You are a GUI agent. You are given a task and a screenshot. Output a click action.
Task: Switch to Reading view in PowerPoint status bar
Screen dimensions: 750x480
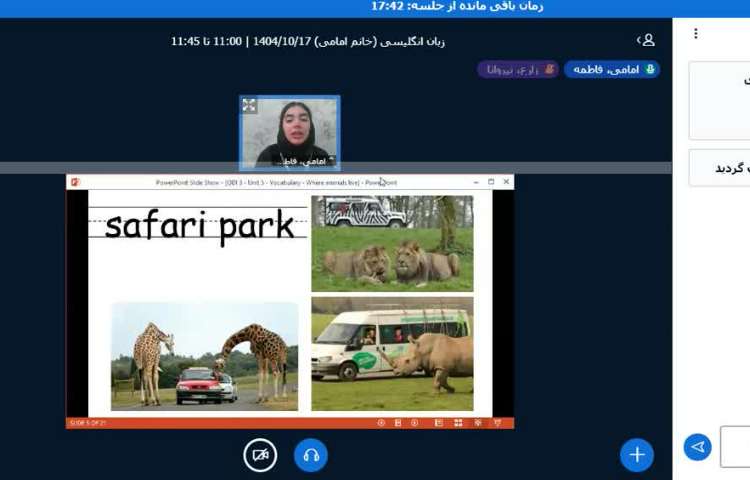(478, 423)
